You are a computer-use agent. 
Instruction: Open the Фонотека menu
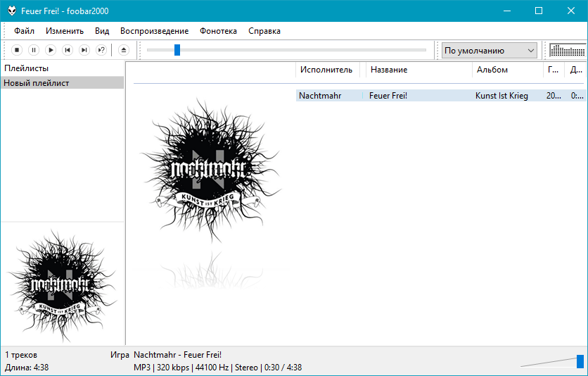[218, 31]
